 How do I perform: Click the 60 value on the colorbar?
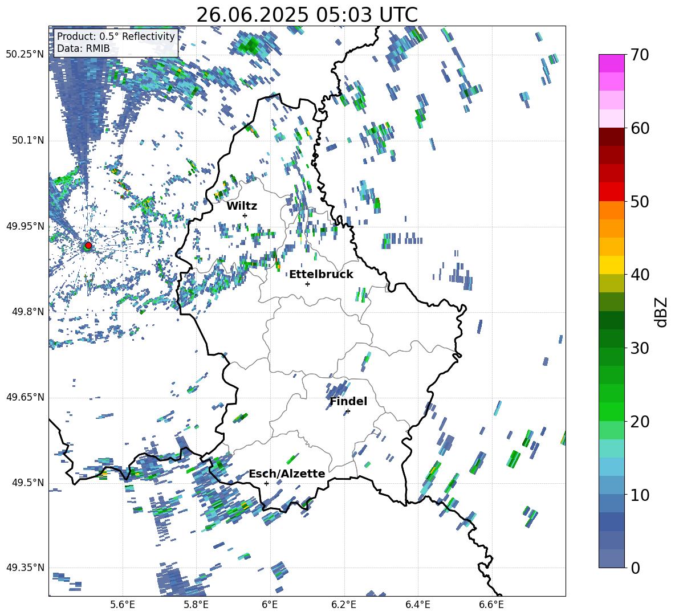pyautogui.click(x=640, y=128)
